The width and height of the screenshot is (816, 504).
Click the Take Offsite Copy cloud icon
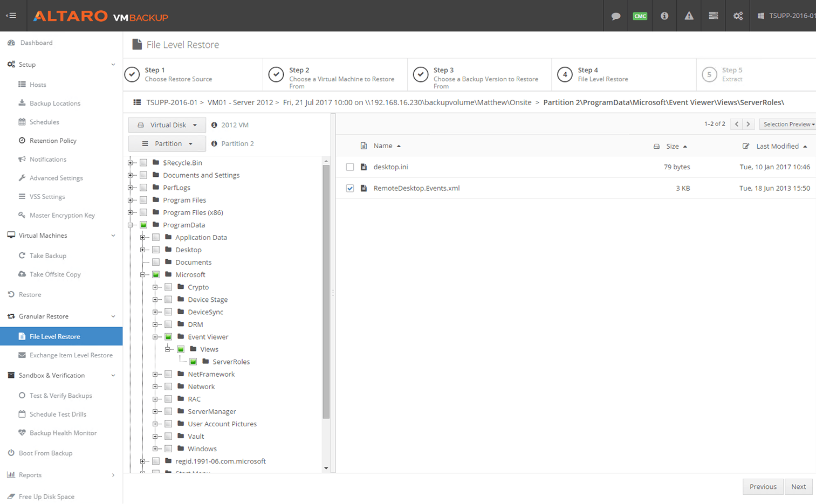click(22, 274)
